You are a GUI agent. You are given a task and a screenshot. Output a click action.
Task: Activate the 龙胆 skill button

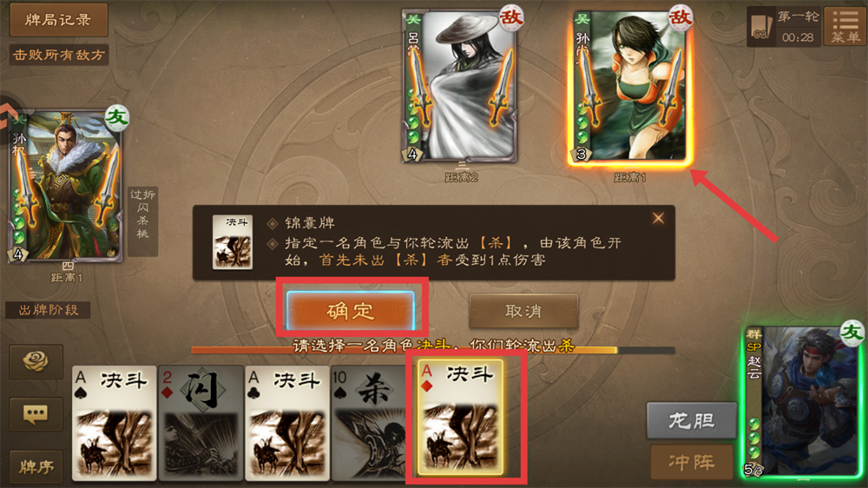coord(692,421)
